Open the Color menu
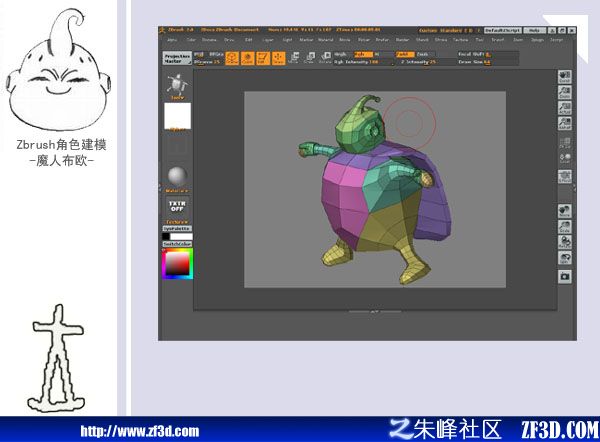Viewport: 600px width, 442px height. pyautogui.click(x=191, y=40)
